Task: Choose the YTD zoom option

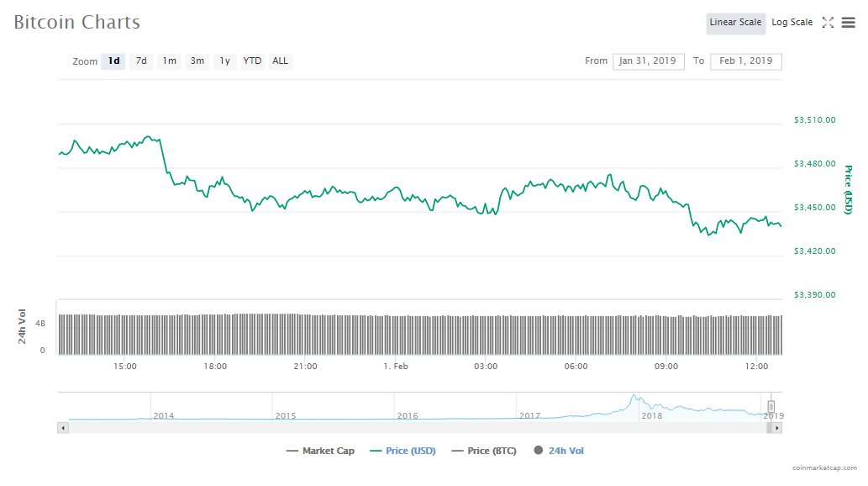Action: [x=252, y=61]
